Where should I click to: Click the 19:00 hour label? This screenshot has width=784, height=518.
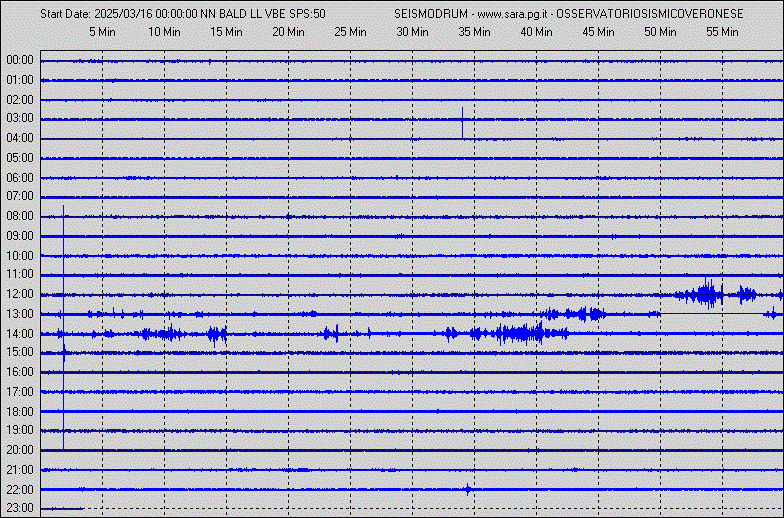tap(20, 430)
